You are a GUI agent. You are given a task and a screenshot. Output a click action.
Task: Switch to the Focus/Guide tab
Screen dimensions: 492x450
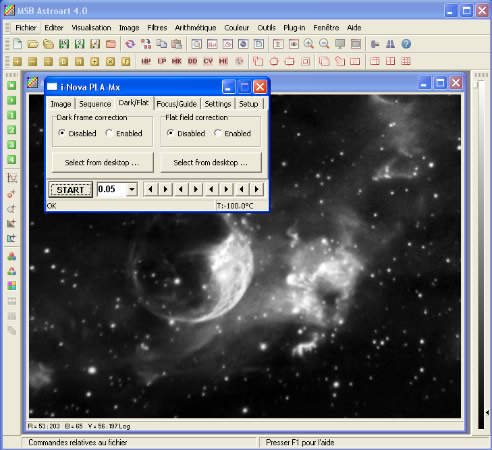pos(177,104)
